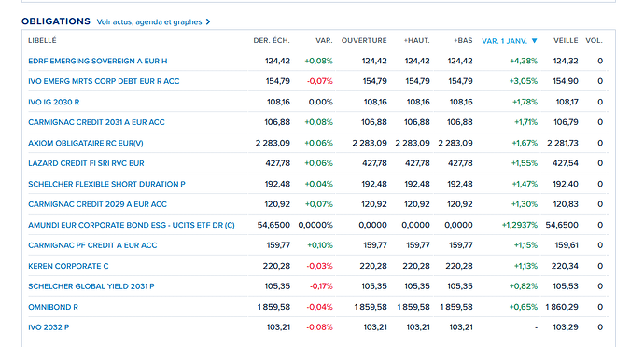Click the OBLIGATIONS section heading

point(56,21)
